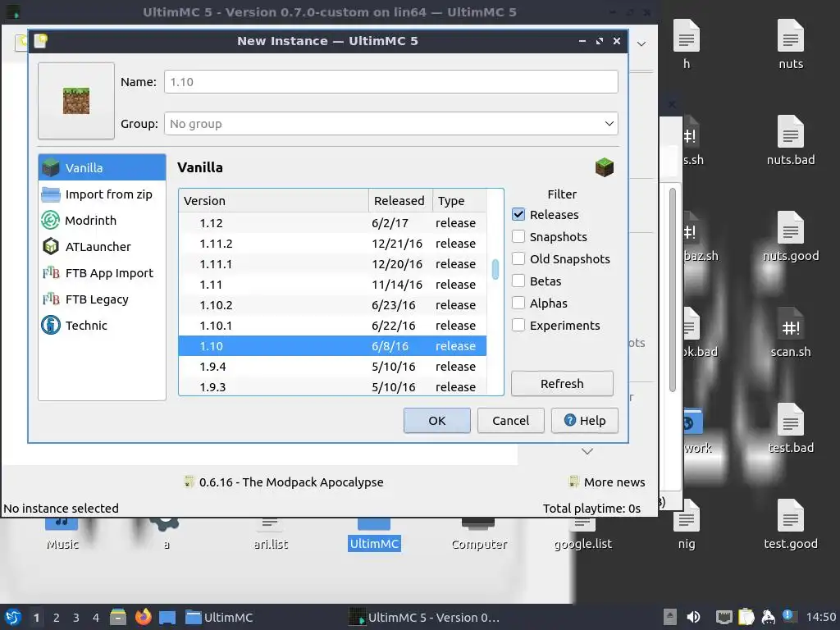This screenshot has height=630, width=840.
Task: Expand the chevron below the dialog
Action: coord(587,451)
